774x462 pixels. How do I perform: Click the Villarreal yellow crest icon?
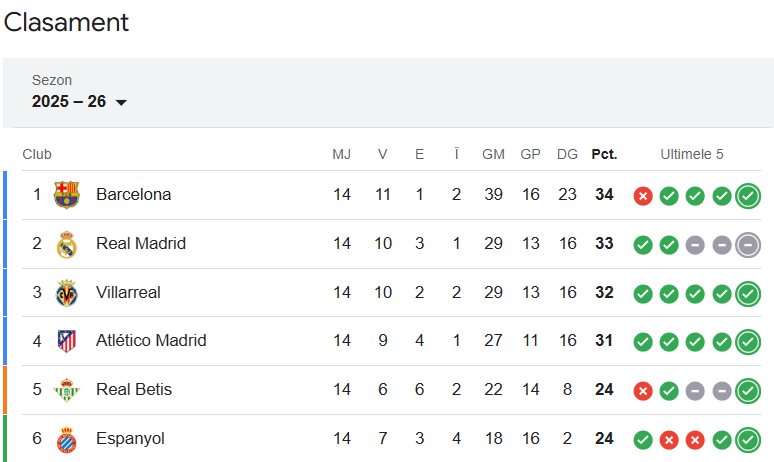66,293
